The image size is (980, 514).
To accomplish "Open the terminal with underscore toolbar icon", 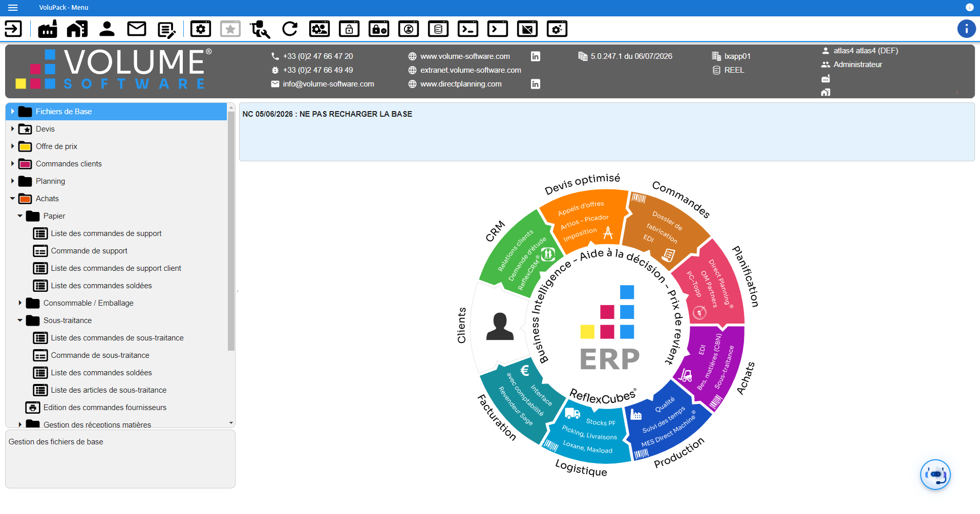I will pyautogui.click(x=468, y=29).
